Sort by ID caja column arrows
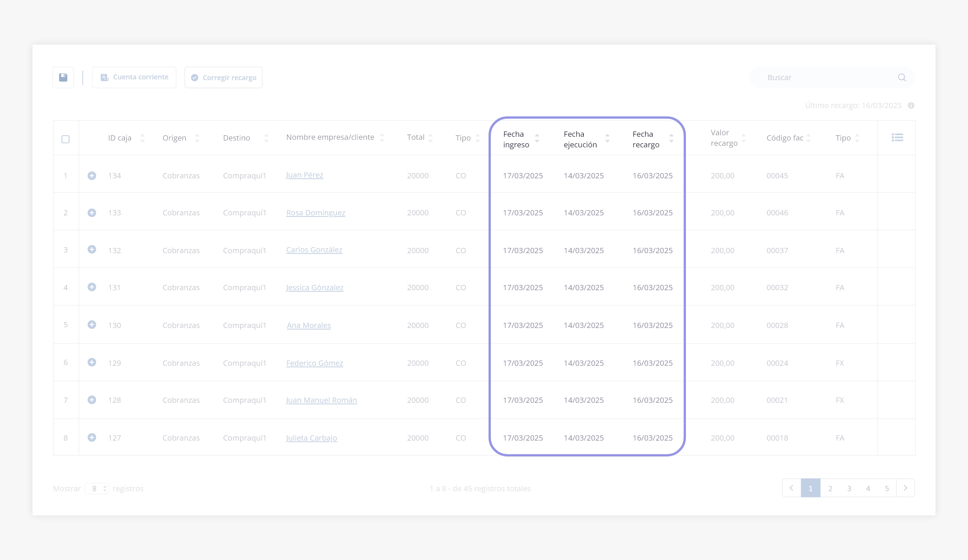968x560 pixels. click(142, 138)
